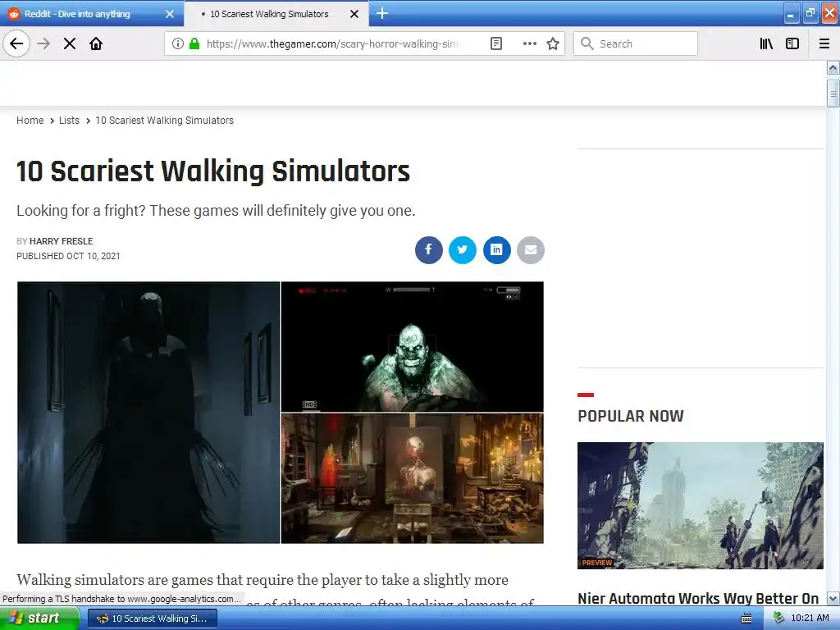Click the scrollbar up arrow
The height and width of the screenshot is (630, 840).
(x=833, y=68)
